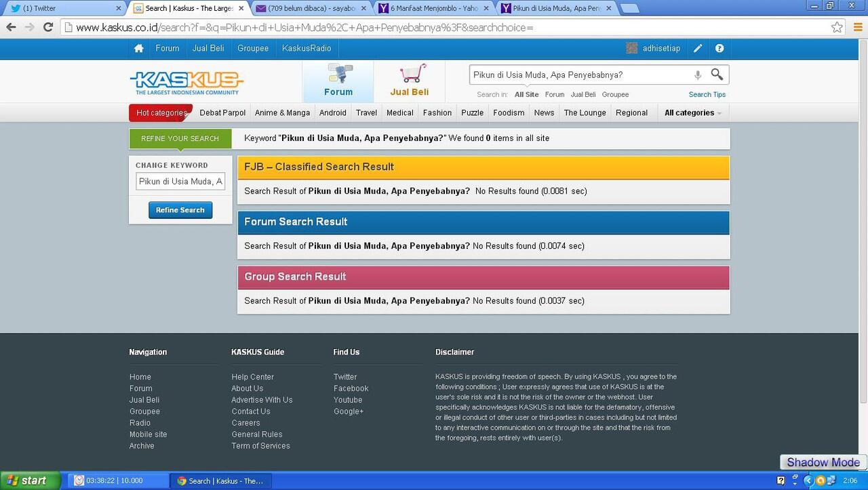868x490 pixels.
Task: Activate the microphone voice search icon
Action: tap(698, 75)
